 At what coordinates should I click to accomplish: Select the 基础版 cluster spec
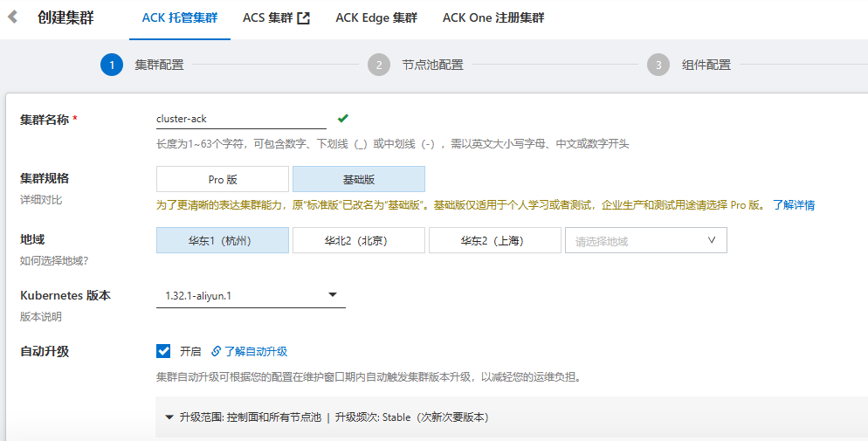(x=359, y=179)
